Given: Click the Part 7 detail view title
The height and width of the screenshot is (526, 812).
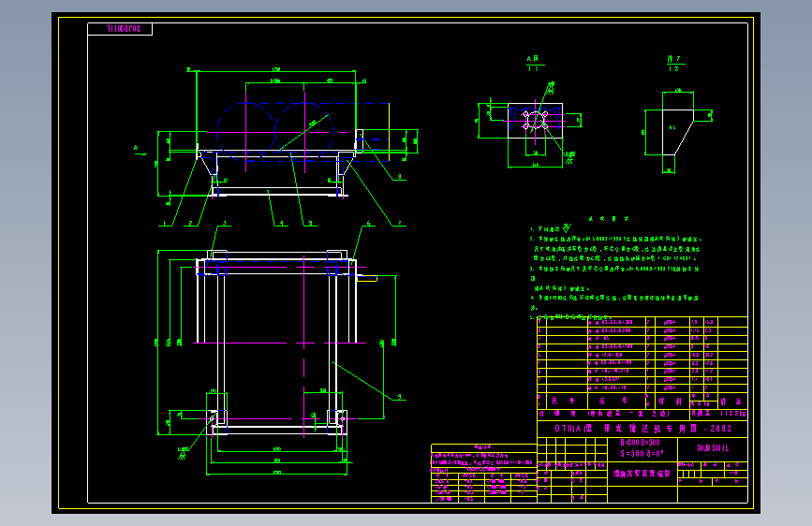Looking at the screenshot, I should [673, 64].
